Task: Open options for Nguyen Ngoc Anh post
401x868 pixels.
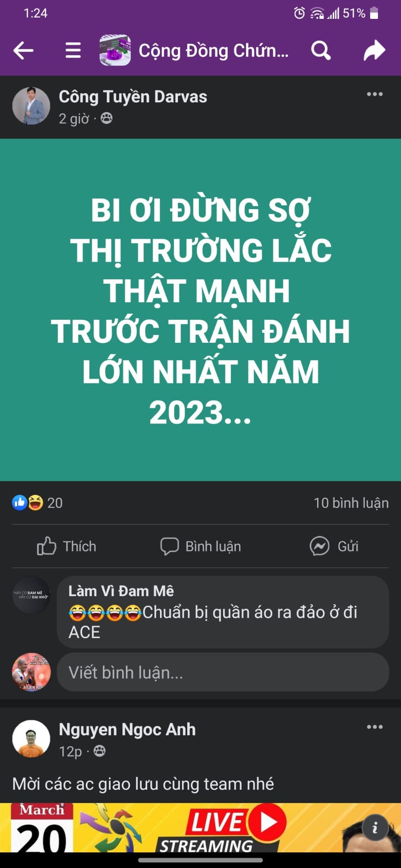Action: [375, 727]
